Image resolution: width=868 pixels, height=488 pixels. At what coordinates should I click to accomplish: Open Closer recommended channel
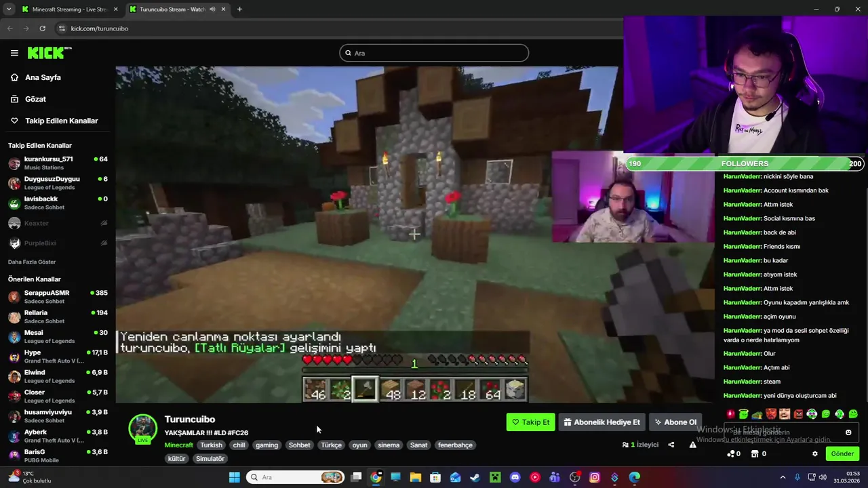tap(58, 396)
